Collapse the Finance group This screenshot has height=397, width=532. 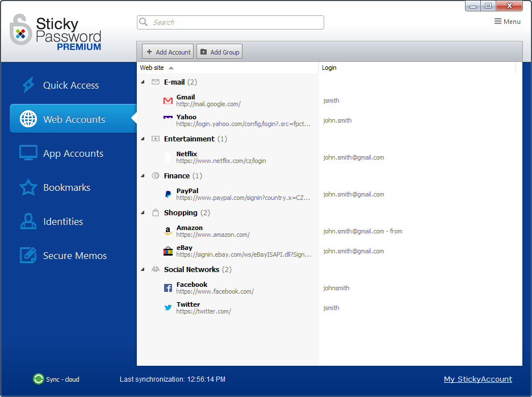(143, 175)
